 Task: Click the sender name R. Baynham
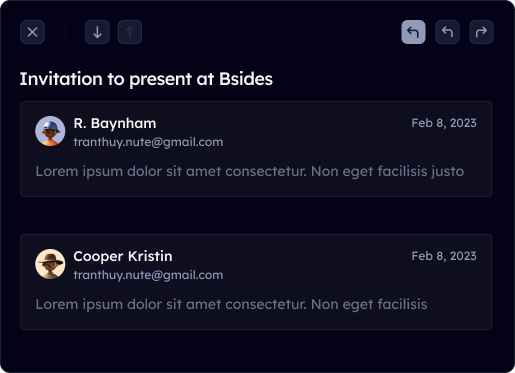115,123
